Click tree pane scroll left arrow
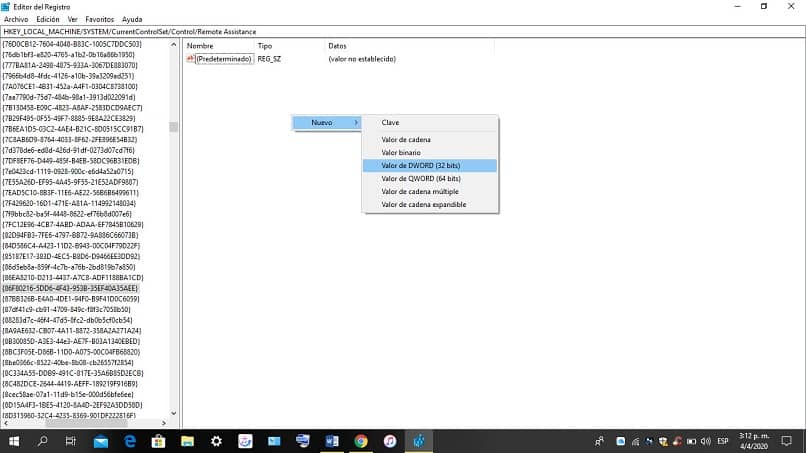This screenshot has width=806, height=453. tap(6, 423)
